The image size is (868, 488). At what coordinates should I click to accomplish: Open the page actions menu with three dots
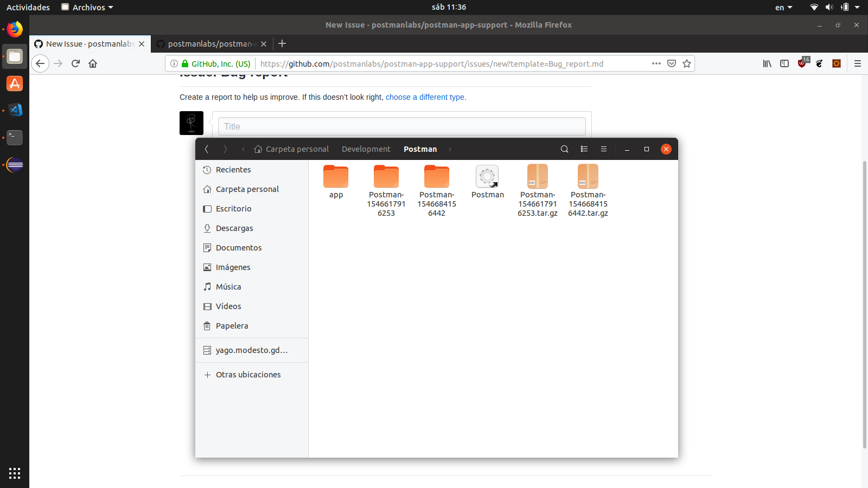point(656,63)
